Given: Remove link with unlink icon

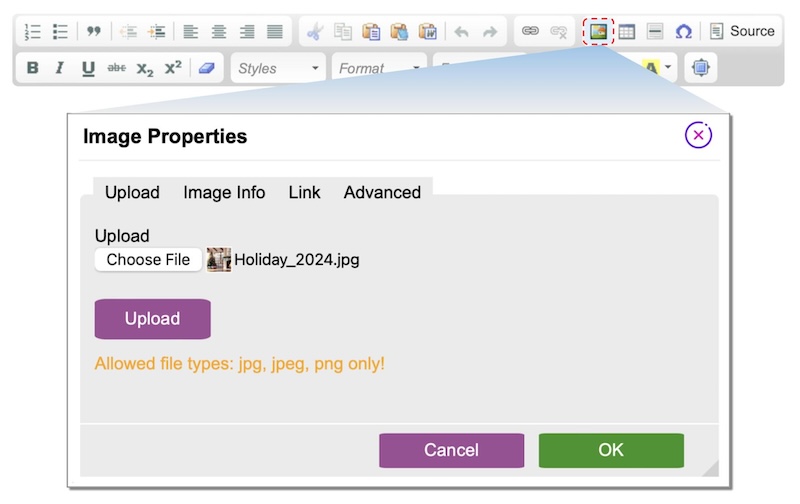Looking at the screenshot, I should pyautogui.click(x=559, y=32).
